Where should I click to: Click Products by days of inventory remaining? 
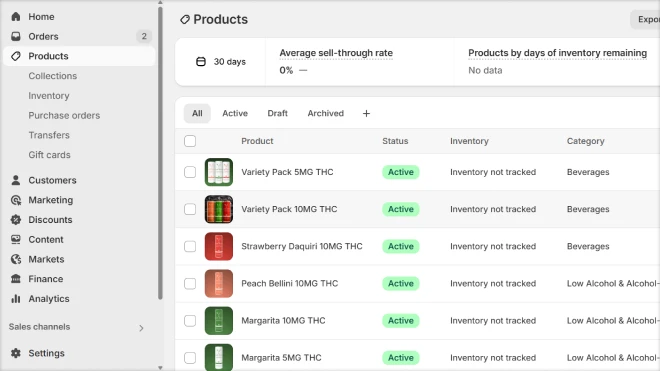[557, 53]
